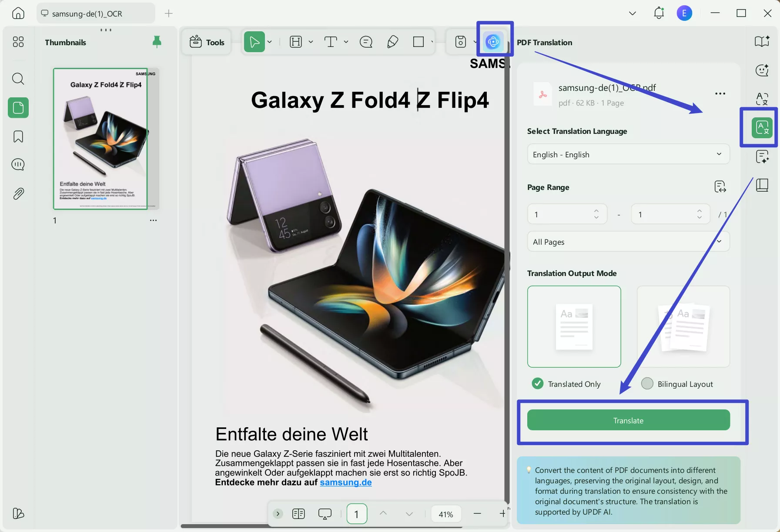Open the PDF Translation AI tool icon
Screen dimensions: 780x532
pyautogui.click(x=493, y=41)
